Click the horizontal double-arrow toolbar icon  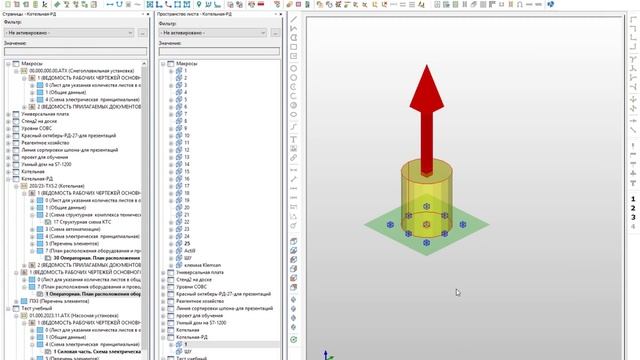(110, 4)
